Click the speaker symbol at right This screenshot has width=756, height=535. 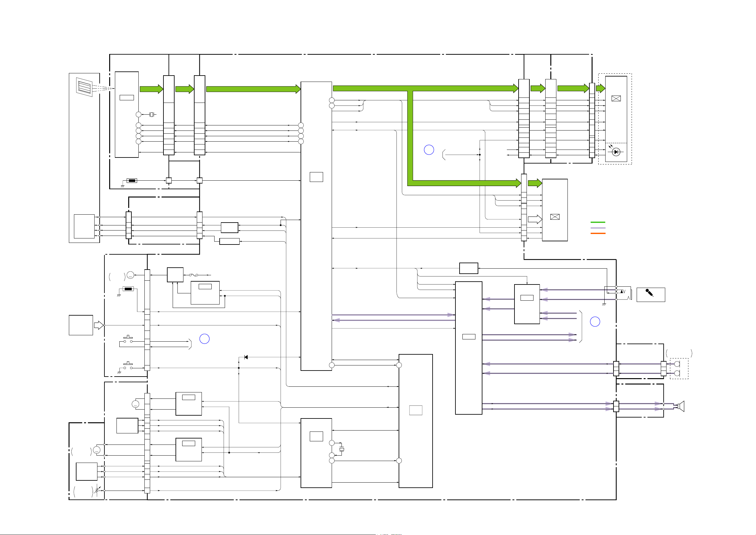[681, 406]
